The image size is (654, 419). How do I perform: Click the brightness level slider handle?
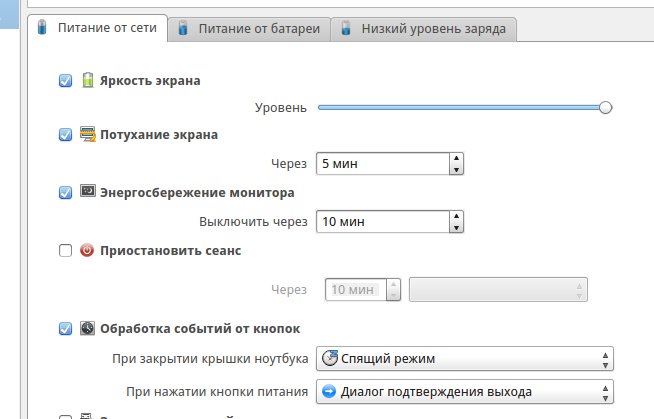(x=605, y=107)
